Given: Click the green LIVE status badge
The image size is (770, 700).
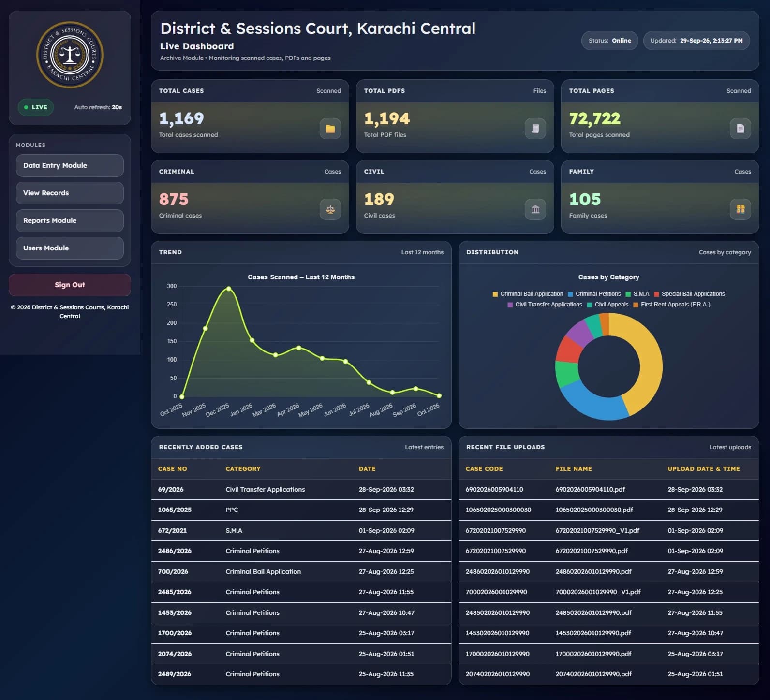Looking at the screenshot, I should (x=36, y=107).
